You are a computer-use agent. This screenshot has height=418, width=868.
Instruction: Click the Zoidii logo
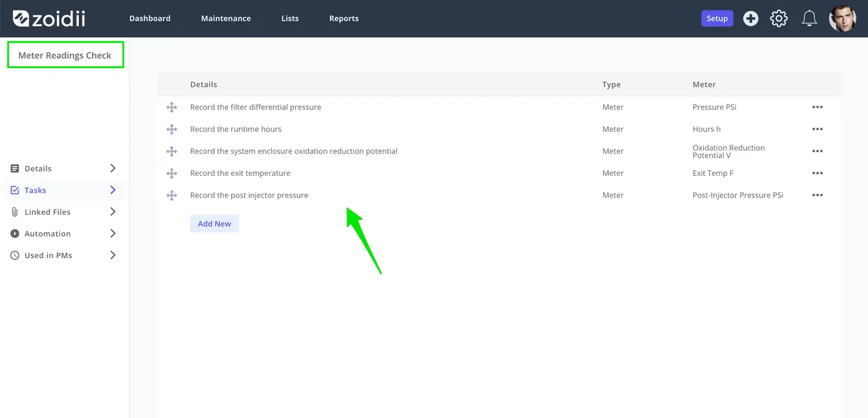pyautogui.click(x=49, y=19)
